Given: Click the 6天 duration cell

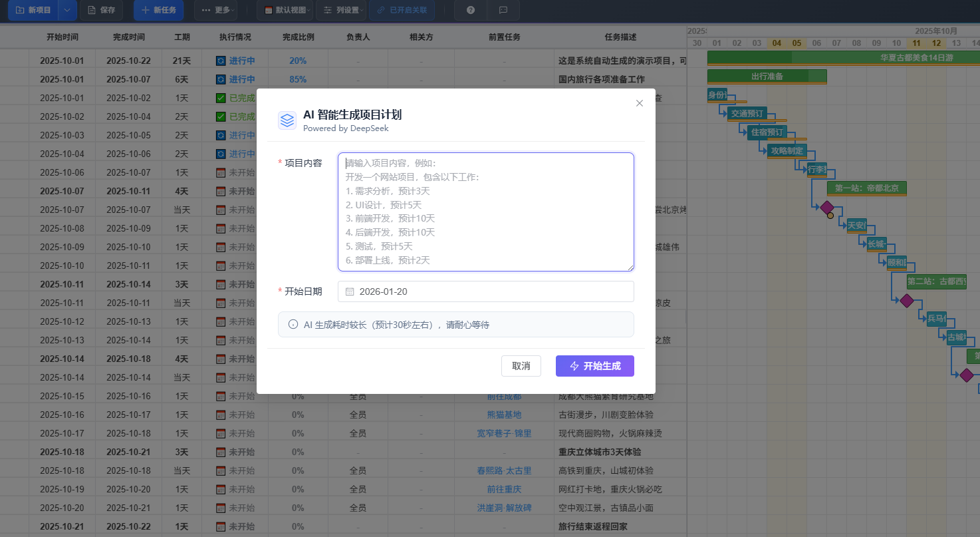Looking at the screenshot, I should pos(182,79).
